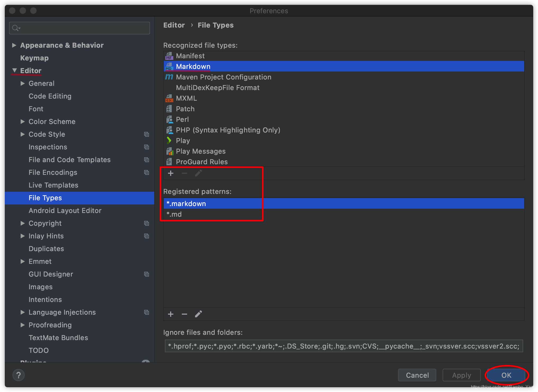Expand the Language Injections subsection
Viewport: 538px width, 392px height.
point(23,312)
